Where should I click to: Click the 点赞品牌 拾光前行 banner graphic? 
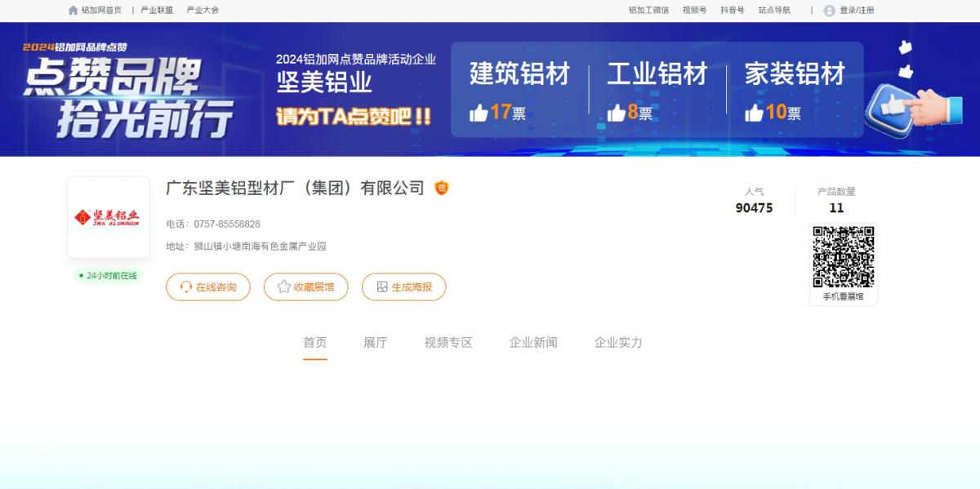click(x=129, y=91)
